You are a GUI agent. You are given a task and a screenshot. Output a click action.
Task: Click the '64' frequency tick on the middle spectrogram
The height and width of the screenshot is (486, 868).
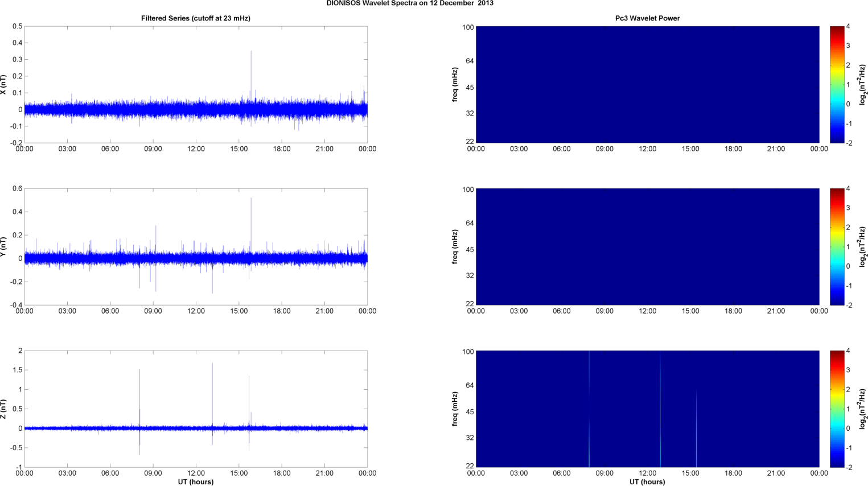(x=470, y=223)
